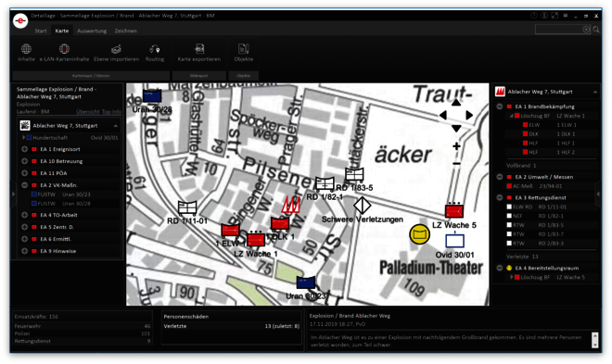Screen dimensions: 612x364
Task: Collapse EA 3 Rettungsdienst section
Action: coord(500,197)
